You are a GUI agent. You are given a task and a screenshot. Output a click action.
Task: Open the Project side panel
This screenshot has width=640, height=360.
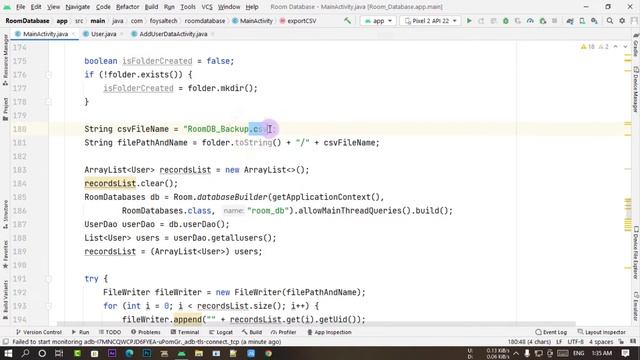click(5, 109)
